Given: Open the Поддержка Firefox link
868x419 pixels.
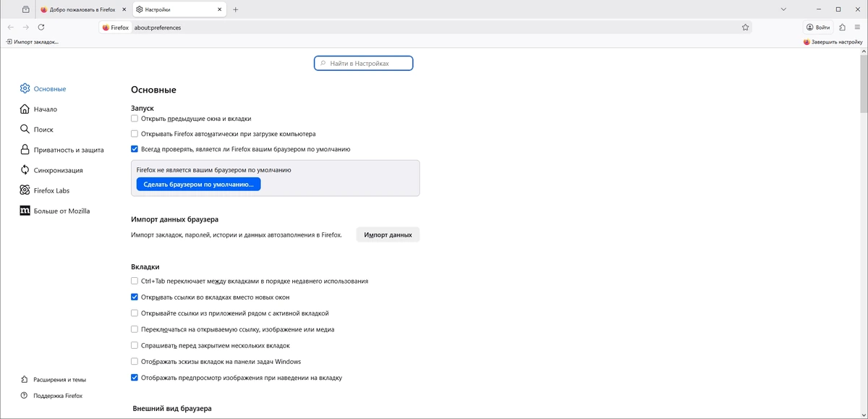Looking at the screenshot, I should tap(58, 396).
